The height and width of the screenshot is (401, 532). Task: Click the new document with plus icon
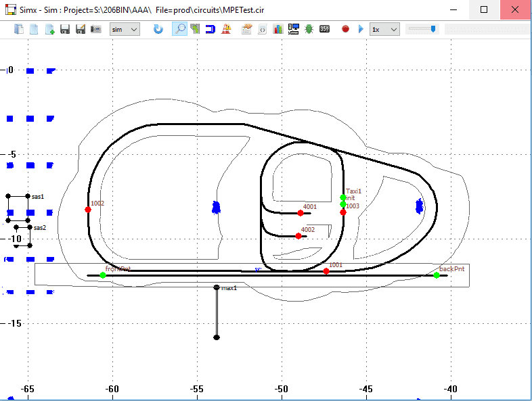coord(49,29)
